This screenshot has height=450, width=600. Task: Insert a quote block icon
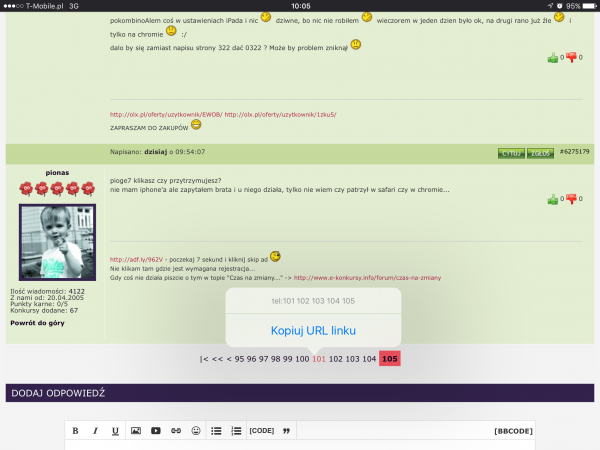(x=287, y=431)
